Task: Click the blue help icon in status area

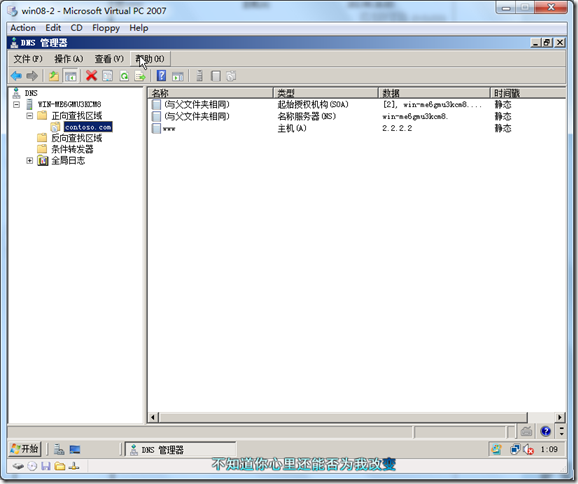Action: pyautogui.click(x=546, y=431)
